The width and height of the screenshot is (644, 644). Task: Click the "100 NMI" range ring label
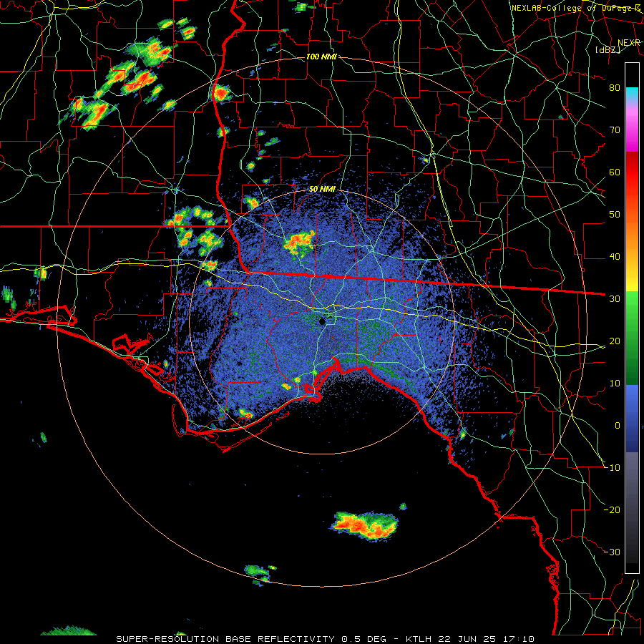tap(321, 57)
